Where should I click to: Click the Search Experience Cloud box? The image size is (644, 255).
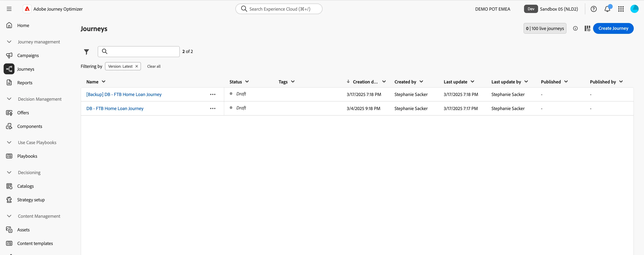point(279,9)
